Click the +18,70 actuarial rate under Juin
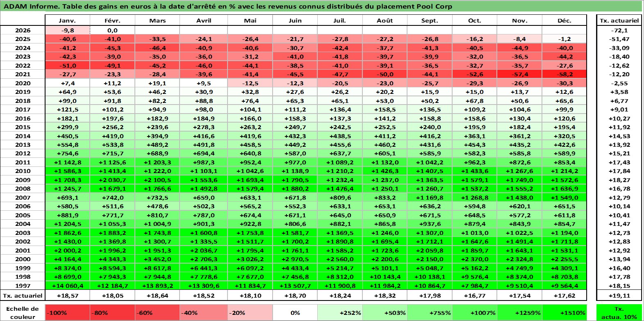Viewport: 644px width, 321px height. 295,296
